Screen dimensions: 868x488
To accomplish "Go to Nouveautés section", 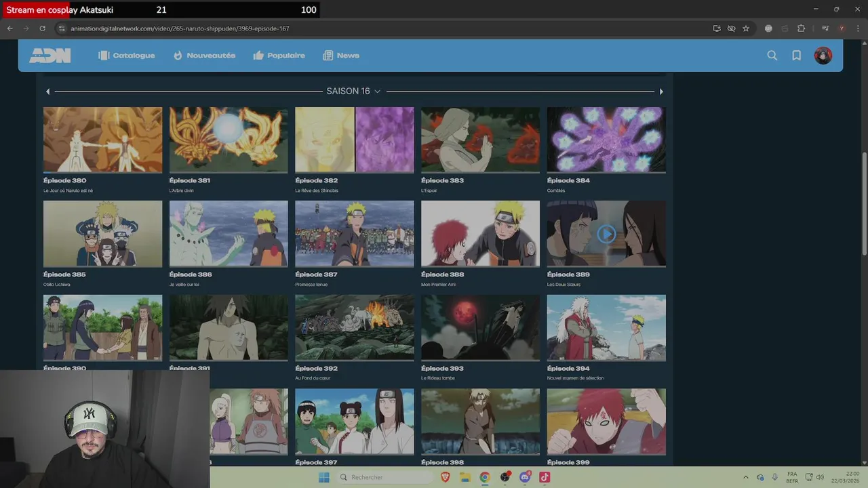I will [x=204, y=56].
